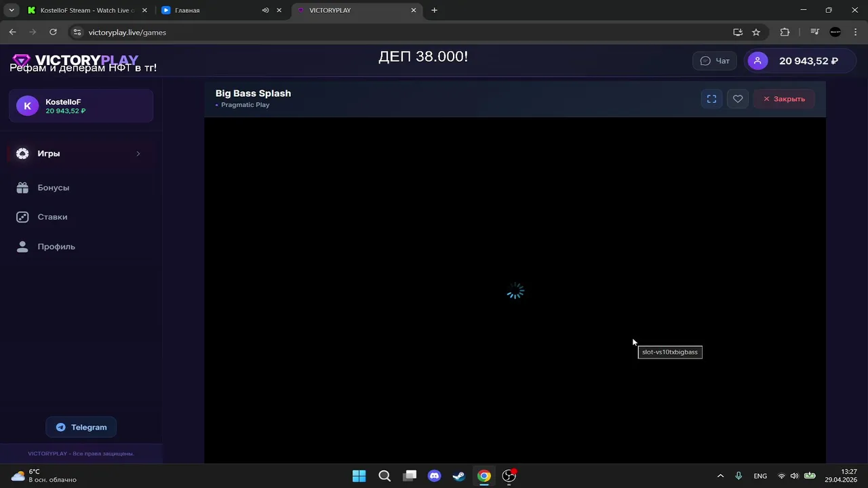Switch to the Главная browser tab
Image resolution: width=868 pixels, height=488 pixels.
(210, 10)
